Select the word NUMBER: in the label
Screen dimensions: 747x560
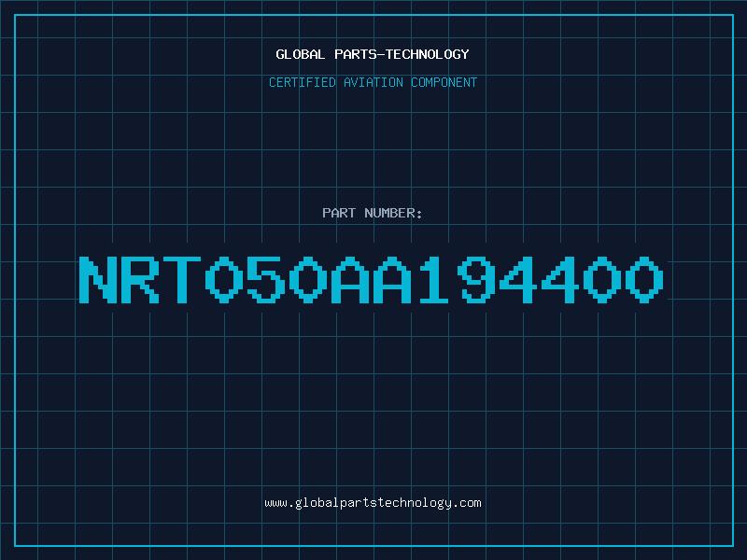click(x=393, y=213)
